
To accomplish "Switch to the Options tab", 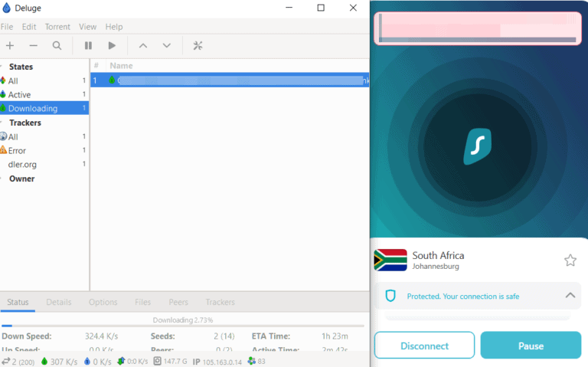I will click(103, 302).
